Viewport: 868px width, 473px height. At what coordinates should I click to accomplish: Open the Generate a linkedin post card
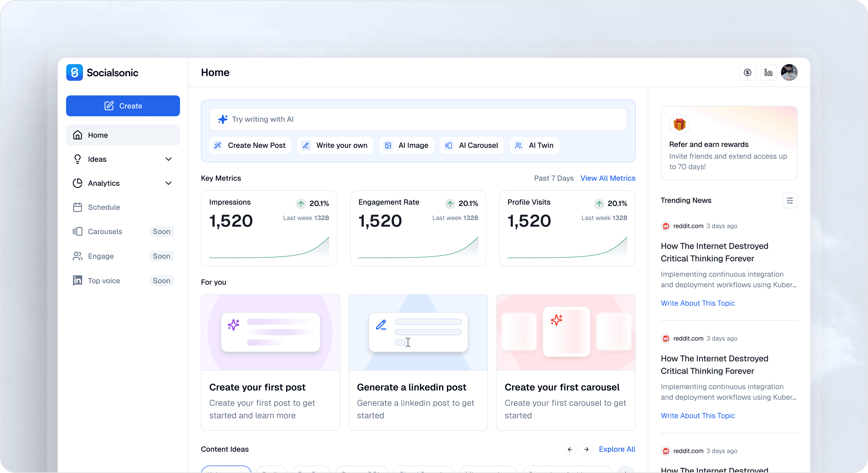[418, 362]
